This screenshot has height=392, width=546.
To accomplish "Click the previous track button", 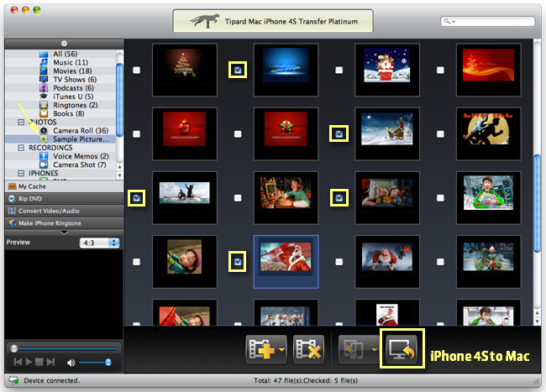I will click(x=18, y=362).
